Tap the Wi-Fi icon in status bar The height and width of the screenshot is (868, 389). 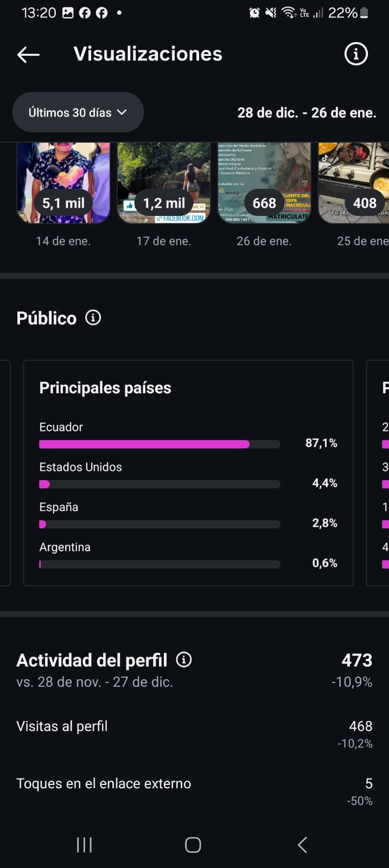pos(289,12)
